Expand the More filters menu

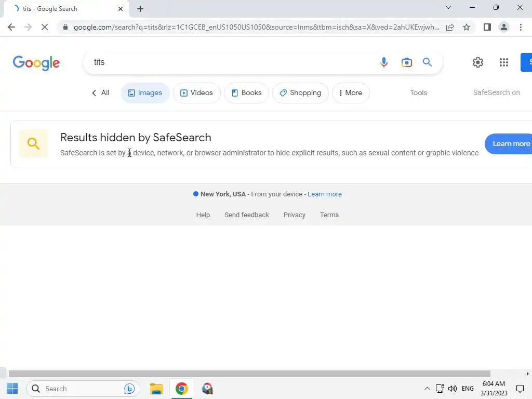point(351,92)
